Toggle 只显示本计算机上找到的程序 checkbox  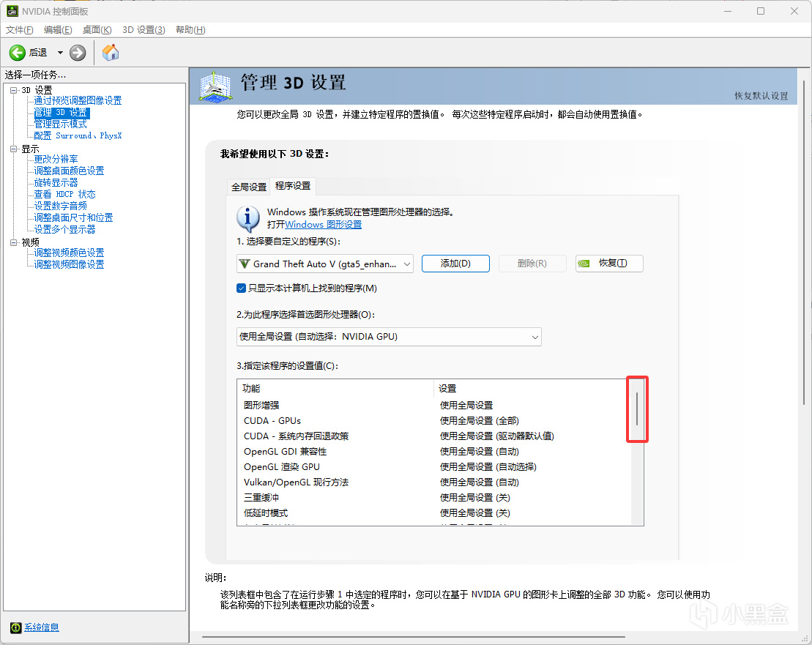[x=242, y=288]
